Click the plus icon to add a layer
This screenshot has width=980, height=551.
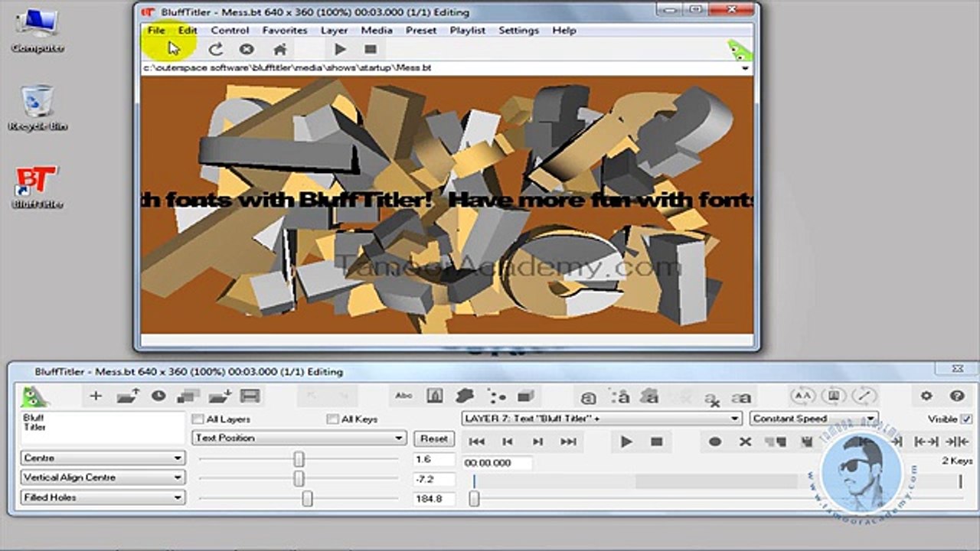click(x=96, y=396)
